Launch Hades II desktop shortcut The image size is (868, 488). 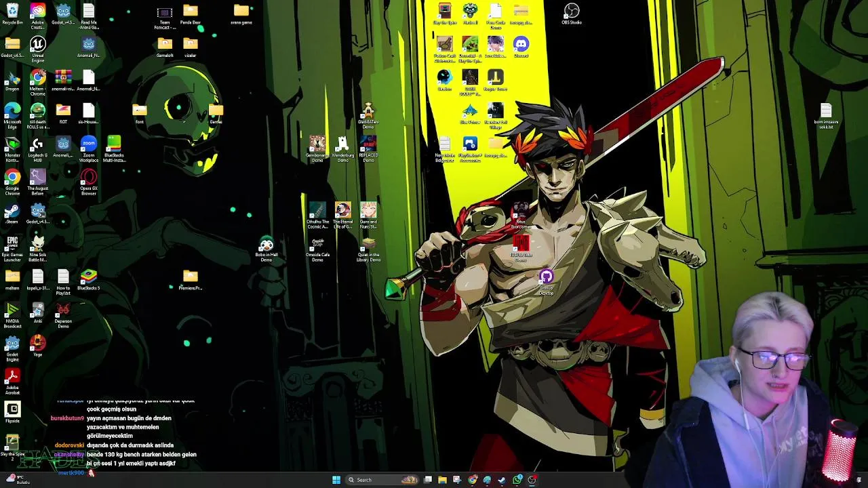coord(470,14)
